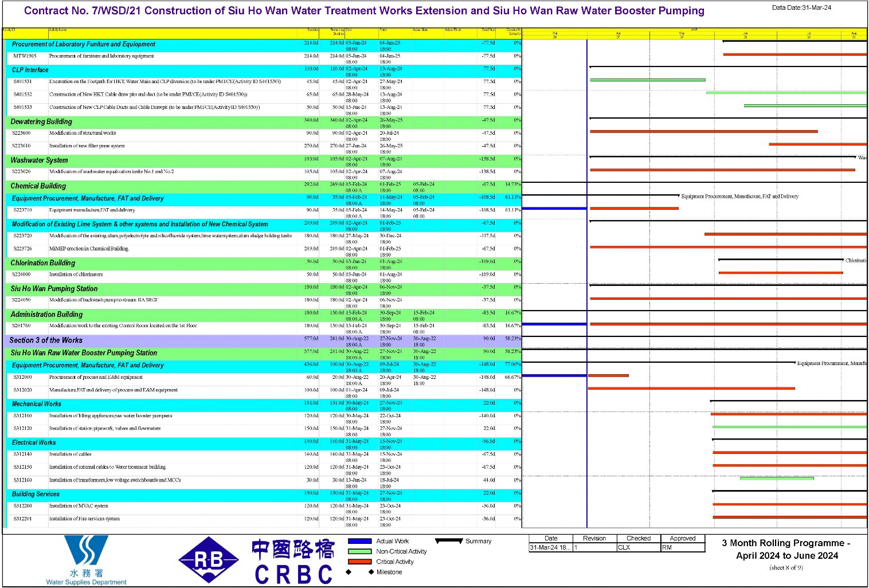
Task: Select the Procurement of Laboratory Furniture group header
Action: 264,44
